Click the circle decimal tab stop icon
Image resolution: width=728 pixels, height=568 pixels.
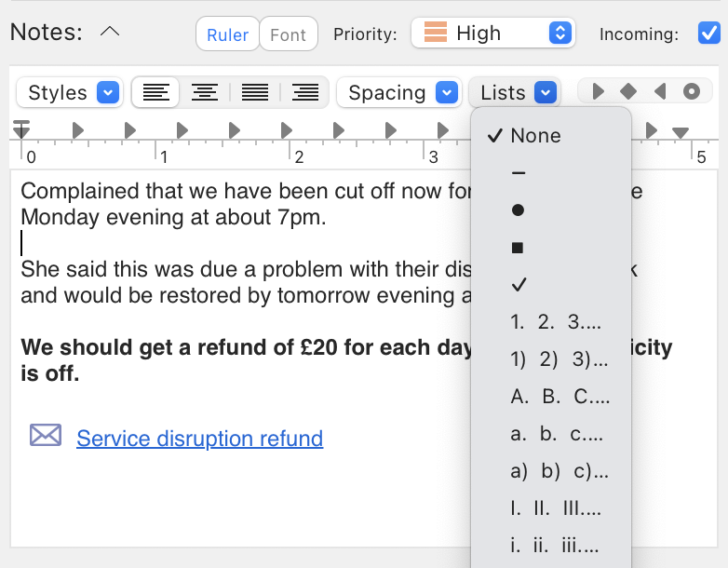point(691,92)
